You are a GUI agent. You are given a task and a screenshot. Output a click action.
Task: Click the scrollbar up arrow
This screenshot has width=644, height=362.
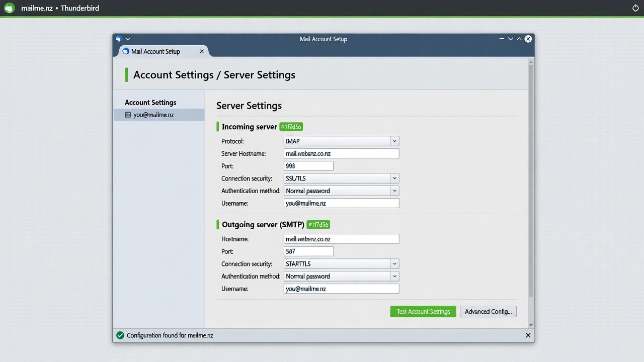(x=531, y=61)
